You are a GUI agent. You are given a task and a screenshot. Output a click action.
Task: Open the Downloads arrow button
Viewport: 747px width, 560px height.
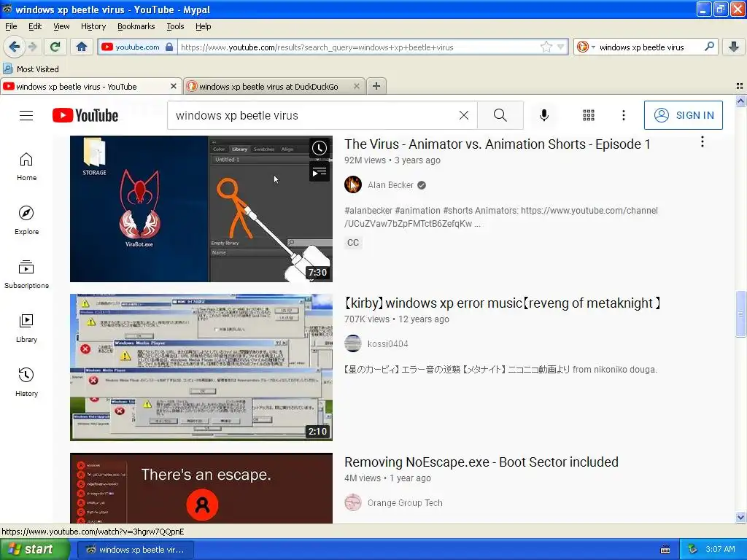pos(734,47)
